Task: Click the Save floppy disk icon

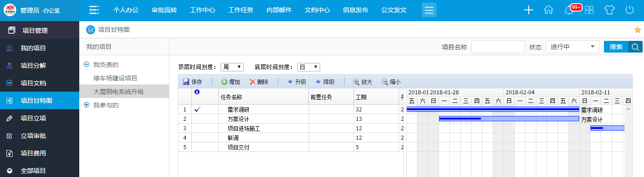Action: tap(186, 82)
